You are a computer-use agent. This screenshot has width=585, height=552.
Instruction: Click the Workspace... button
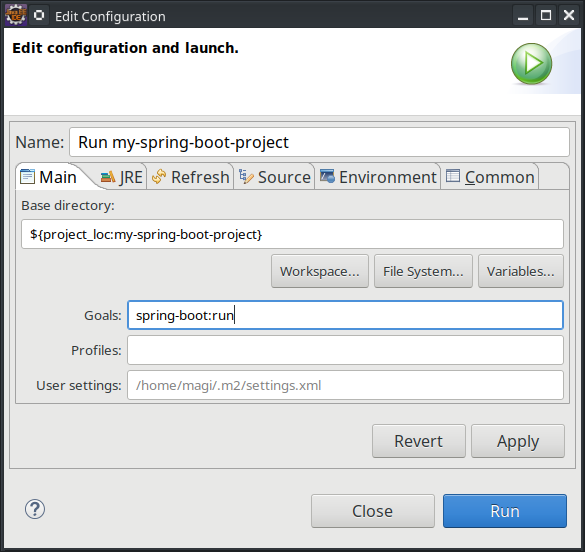tap(320, 271)
